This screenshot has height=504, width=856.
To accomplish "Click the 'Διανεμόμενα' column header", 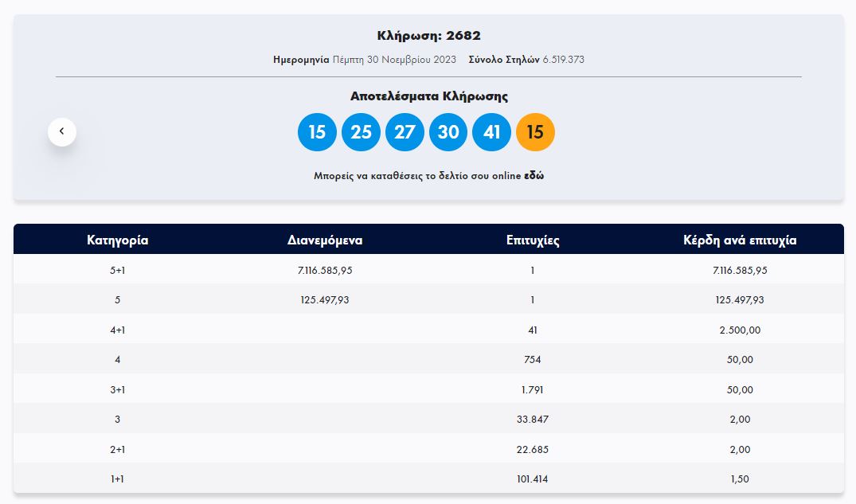I will click(x=325, y=240).
